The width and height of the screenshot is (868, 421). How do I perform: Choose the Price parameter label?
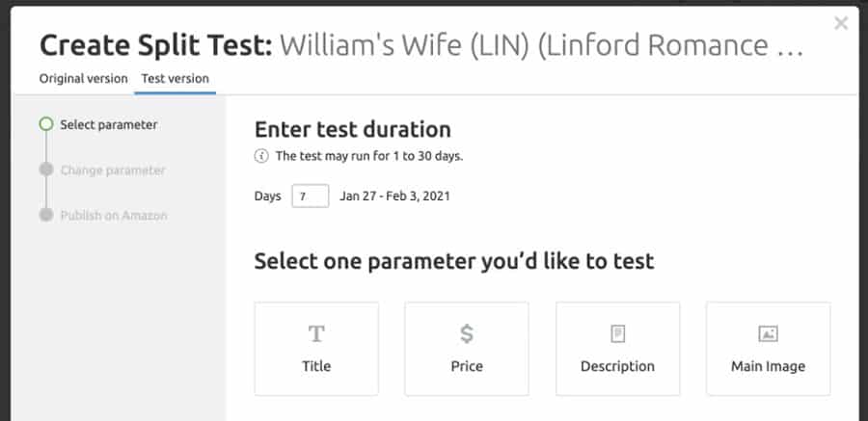pyautogui.click(x=467, y=366)
